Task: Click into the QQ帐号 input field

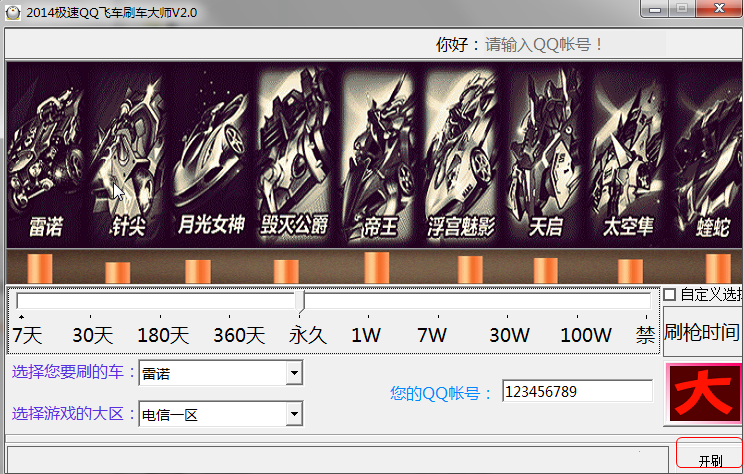Action: coord(577,391)
